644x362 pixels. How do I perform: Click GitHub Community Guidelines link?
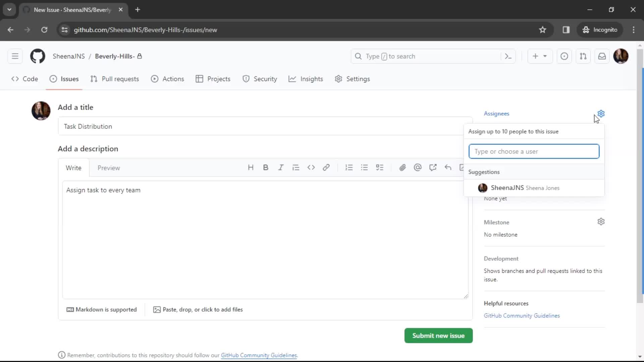pos(522,316)
